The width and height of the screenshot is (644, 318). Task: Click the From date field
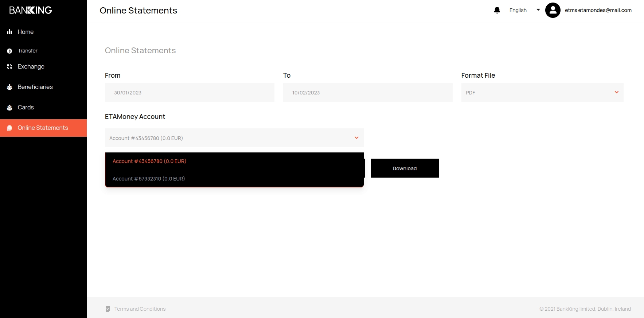190,92
